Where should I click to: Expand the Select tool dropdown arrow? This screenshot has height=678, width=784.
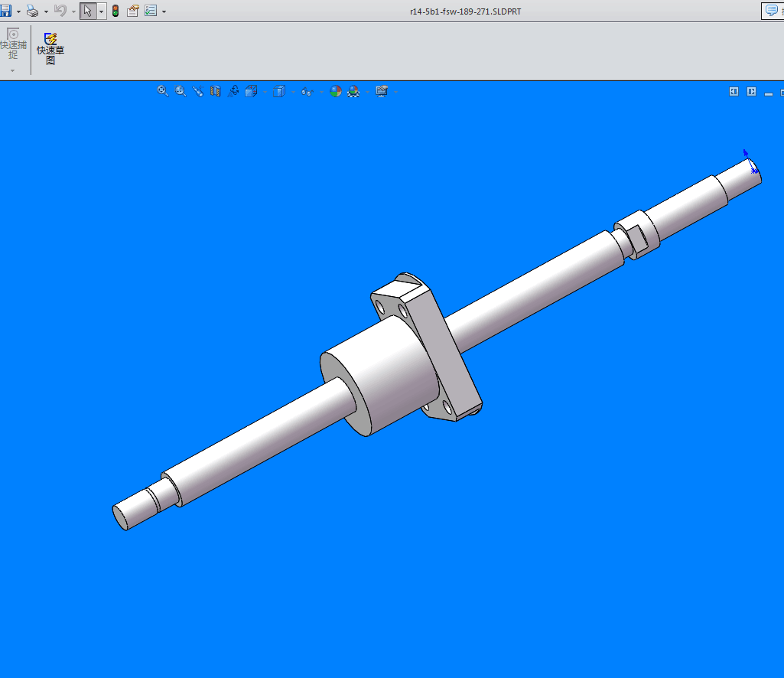(100, 11)
